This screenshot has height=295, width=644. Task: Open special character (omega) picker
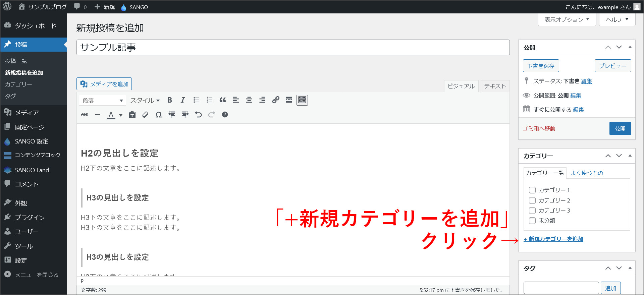159,115
